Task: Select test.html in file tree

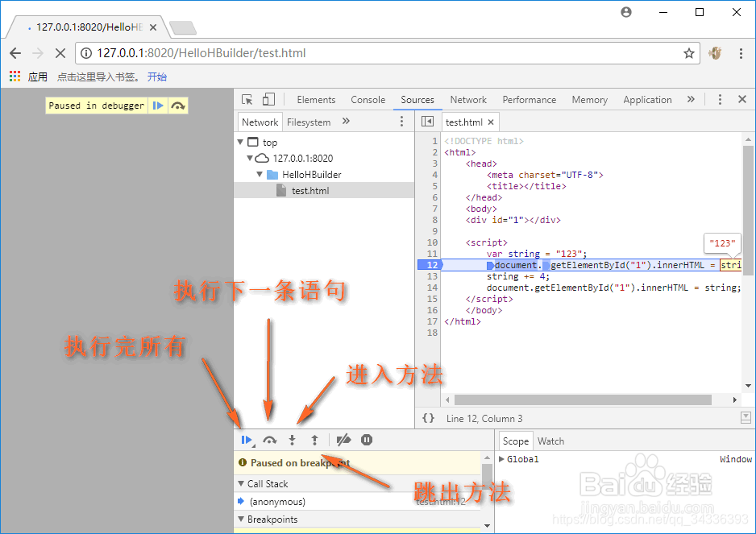Action: click(324, 190)
